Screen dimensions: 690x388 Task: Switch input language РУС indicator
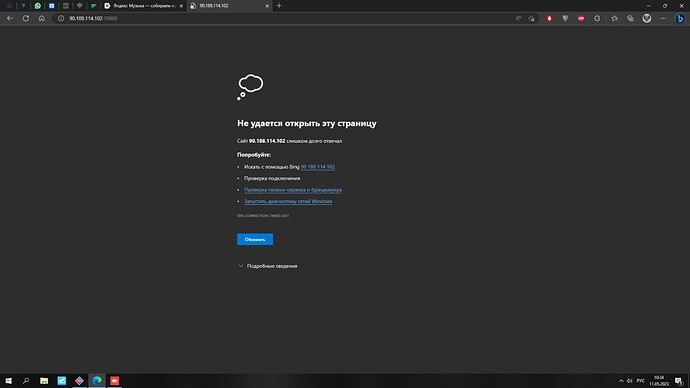641,381
